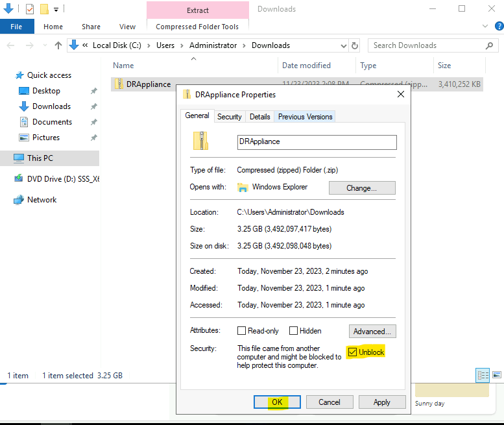Image resolution: width=504 pixels, height=425 pixels.
Task: Click the search magnifier icon
Action: point(489,45)
